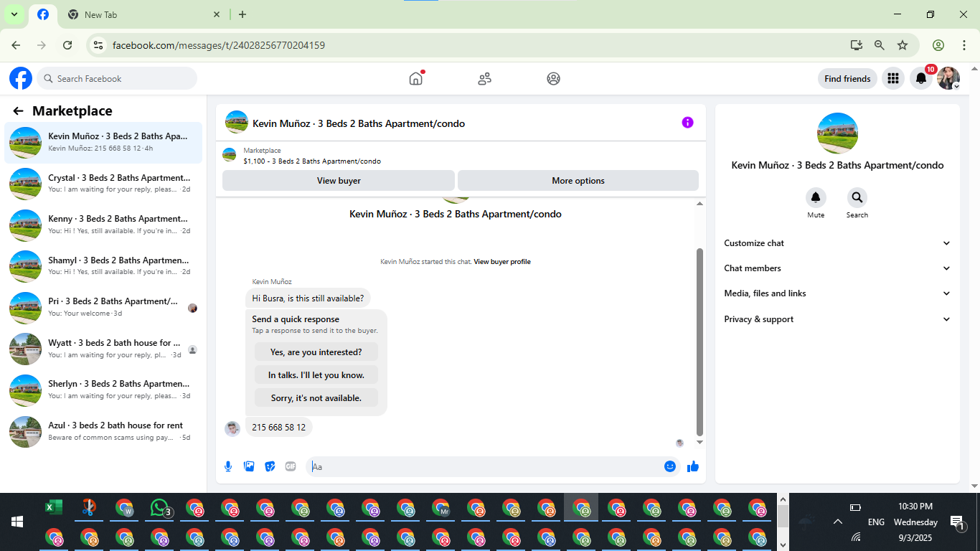Click the Search Facebook field

pyautogui.click(x=117, y=78)
